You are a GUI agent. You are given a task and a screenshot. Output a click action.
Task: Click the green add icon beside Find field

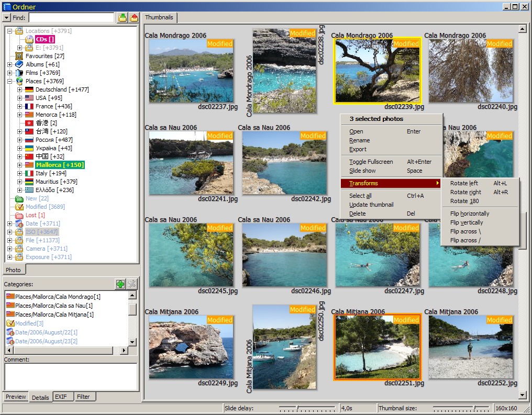click(x=122, y=18)
